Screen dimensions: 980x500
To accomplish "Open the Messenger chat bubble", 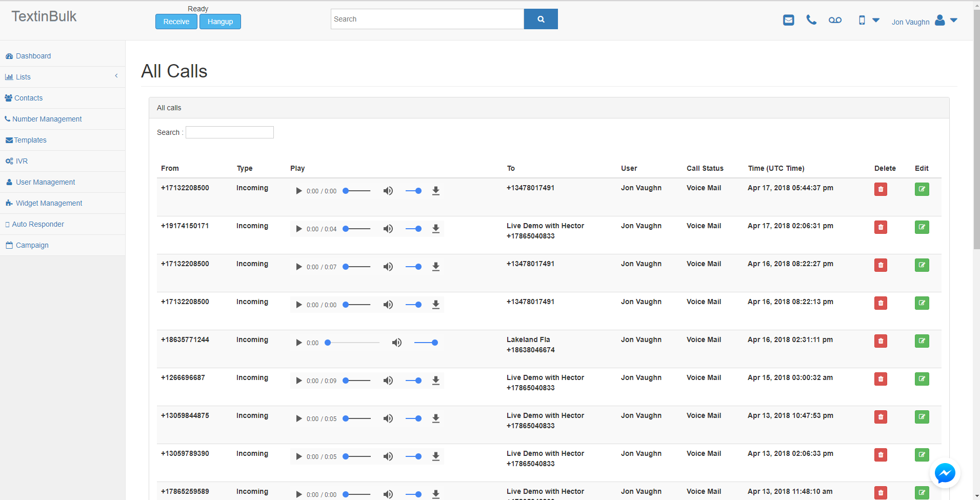I will pos(945,473).
